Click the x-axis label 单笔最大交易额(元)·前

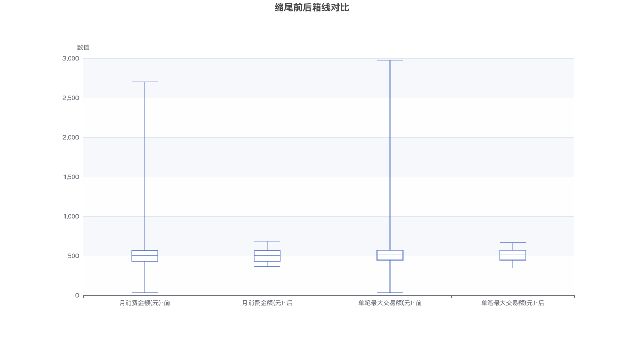click(x=390, y=303)
